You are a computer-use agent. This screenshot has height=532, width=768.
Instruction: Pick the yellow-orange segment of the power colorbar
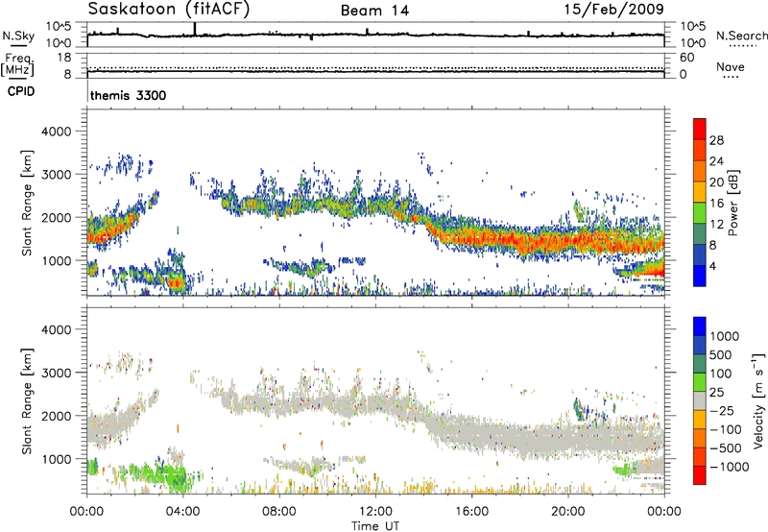700,192
